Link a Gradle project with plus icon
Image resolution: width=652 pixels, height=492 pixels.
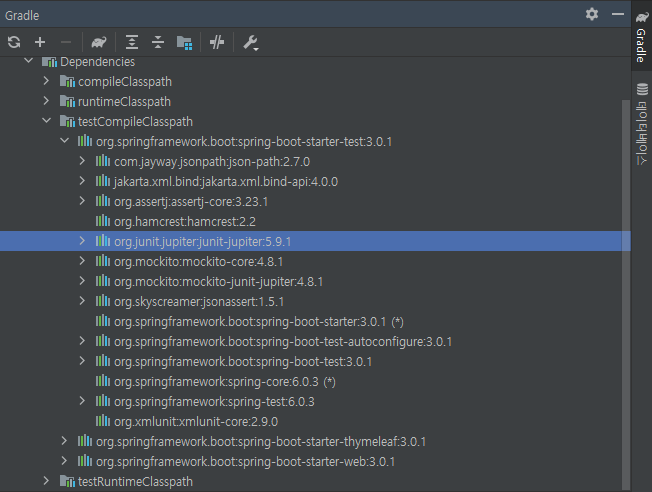point(40,42)
